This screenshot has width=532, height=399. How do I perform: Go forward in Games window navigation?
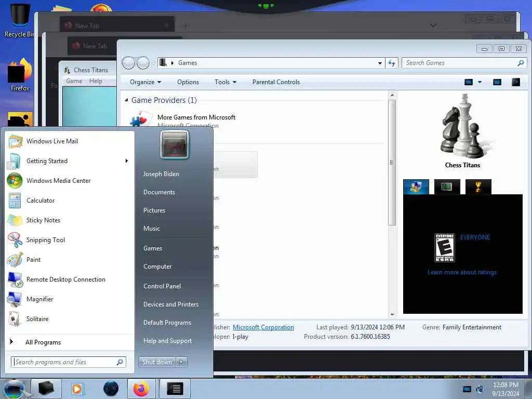point(142,63)
